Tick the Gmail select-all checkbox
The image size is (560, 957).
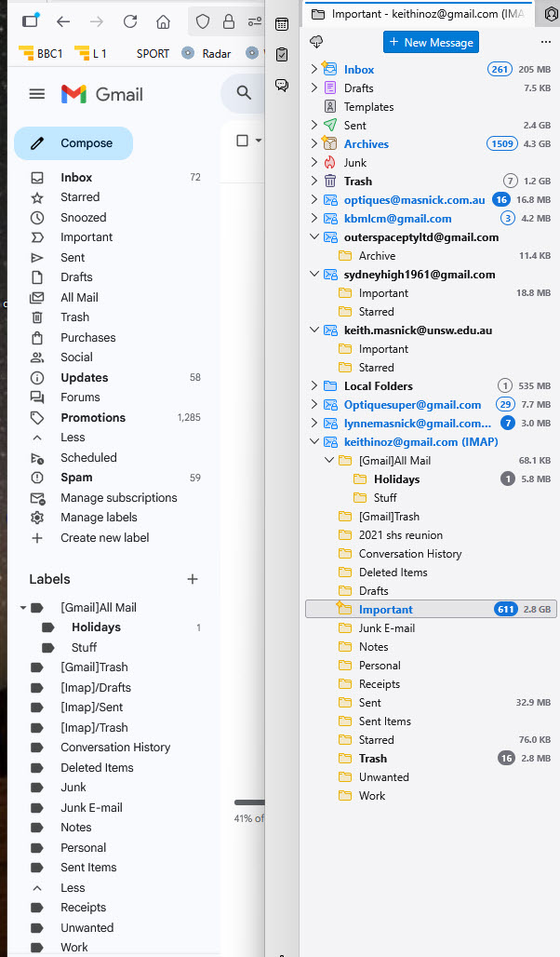[243, 141]
